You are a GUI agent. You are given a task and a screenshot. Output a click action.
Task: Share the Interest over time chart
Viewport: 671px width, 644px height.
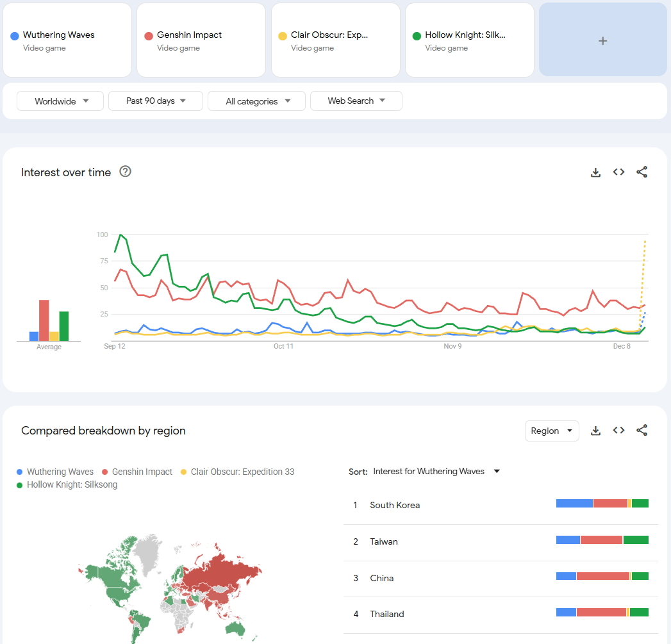tap(642, 172)
